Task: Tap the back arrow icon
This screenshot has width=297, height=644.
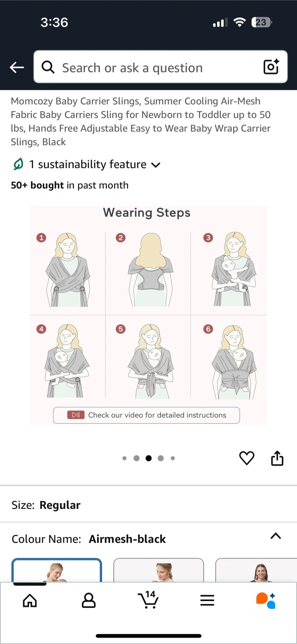Action: [17, 68]
